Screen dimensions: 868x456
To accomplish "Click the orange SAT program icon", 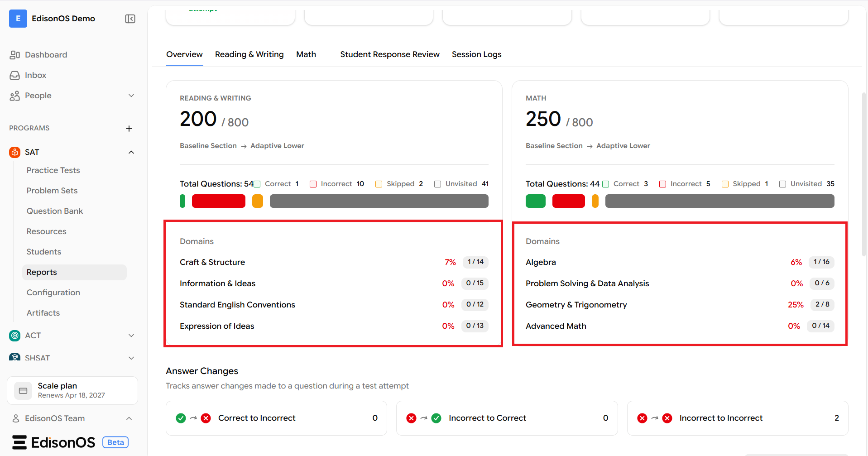I will [x=15, y=152].
